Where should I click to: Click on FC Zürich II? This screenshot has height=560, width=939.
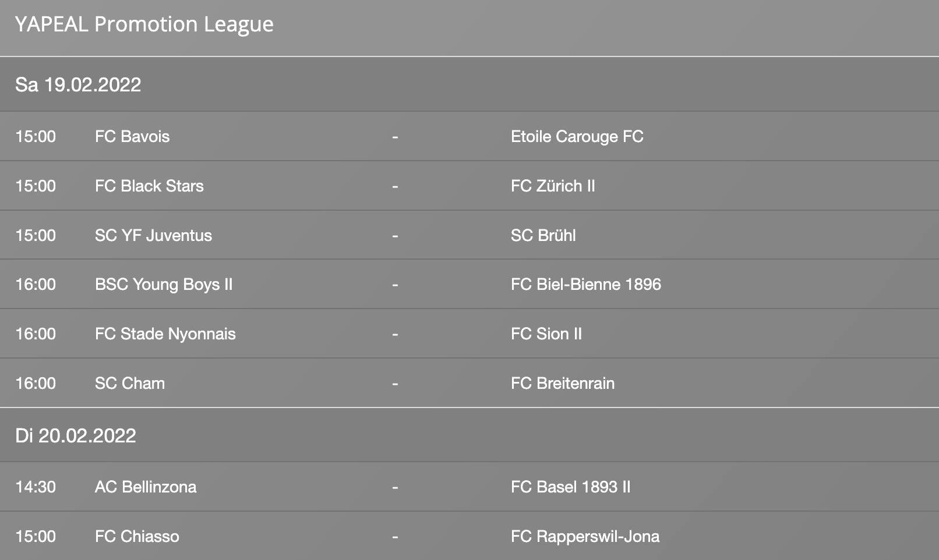click(553, 186)
